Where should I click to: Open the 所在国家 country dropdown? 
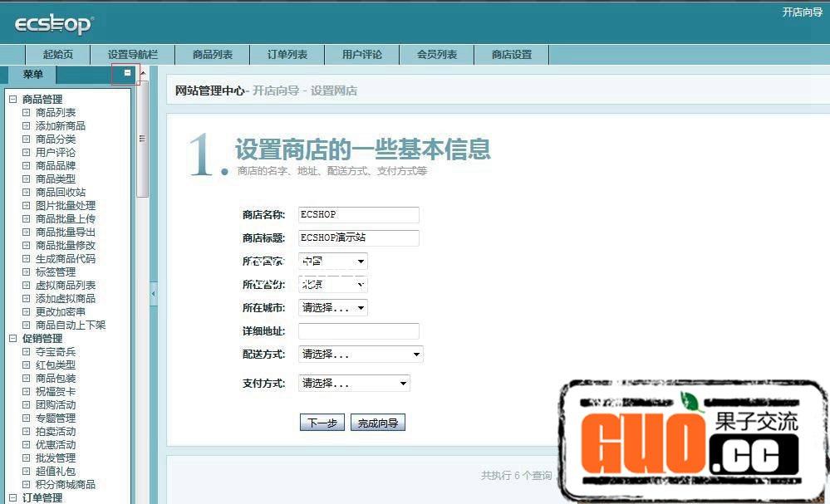[x=332, y=262]
